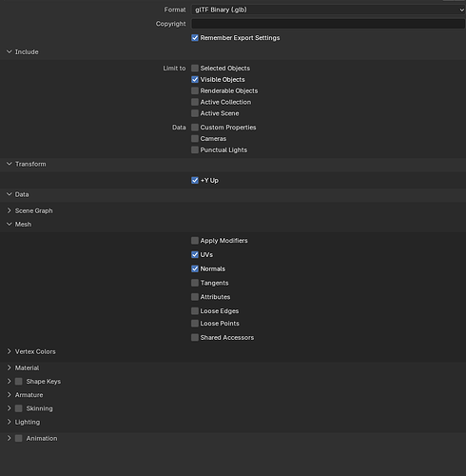
Task: Turn on Custom Properties export
Action: (195, 128)
